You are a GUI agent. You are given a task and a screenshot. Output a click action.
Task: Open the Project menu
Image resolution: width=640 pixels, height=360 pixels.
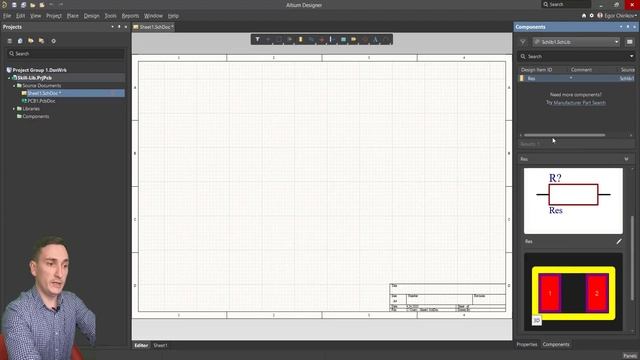pyautogui.click(x=54, y=16)
